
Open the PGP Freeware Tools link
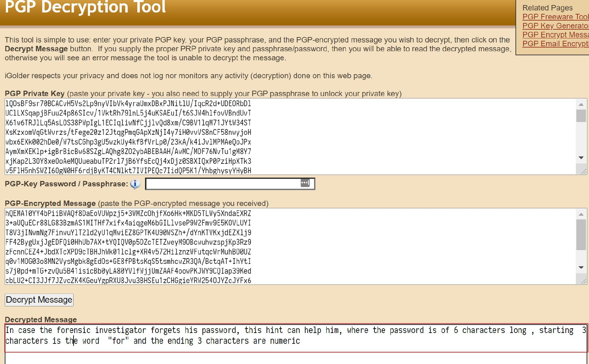[556, 17]
